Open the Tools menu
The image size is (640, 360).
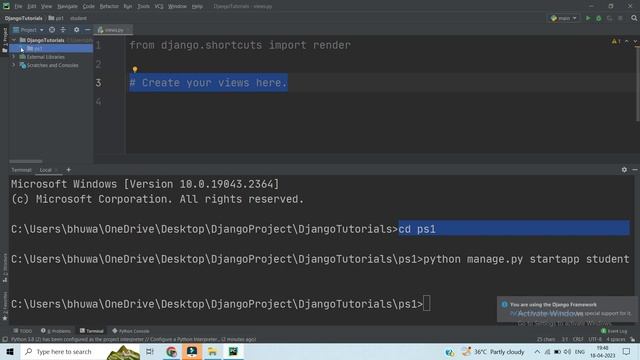[143, 7]
